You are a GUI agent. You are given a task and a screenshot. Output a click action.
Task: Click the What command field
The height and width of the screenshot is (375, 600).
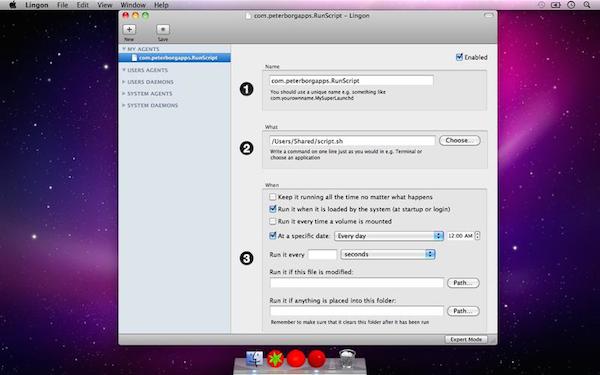click(x=352, y=141)
